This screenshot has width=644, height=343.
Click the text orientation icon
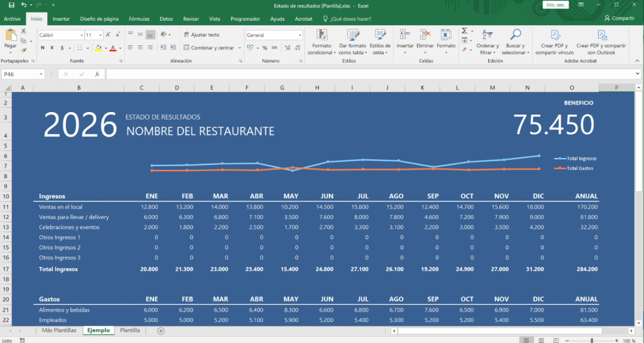click(164, 35)
